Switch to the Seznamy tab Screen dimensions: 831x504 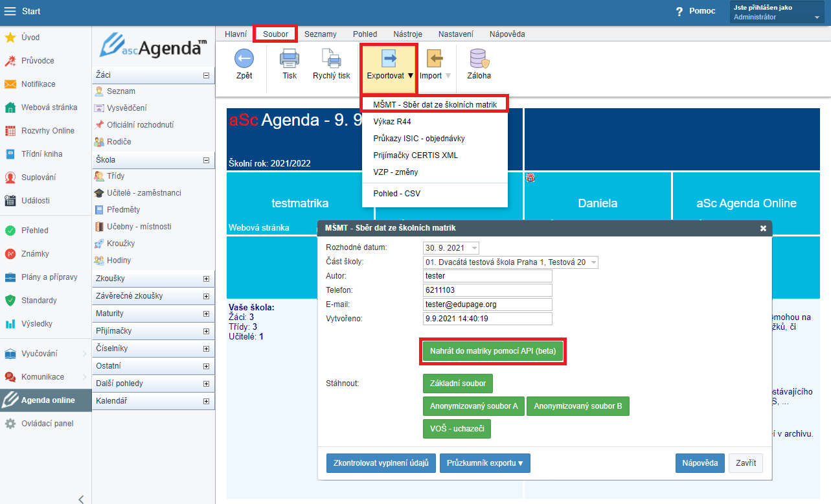[x=321, y=34]
